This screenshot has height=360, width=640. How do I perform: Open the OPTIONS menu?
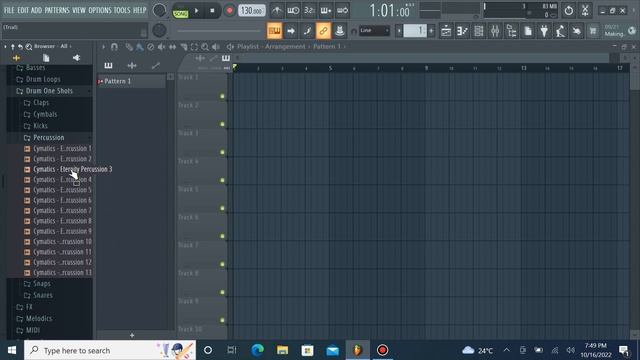click(x=100, y=10)
